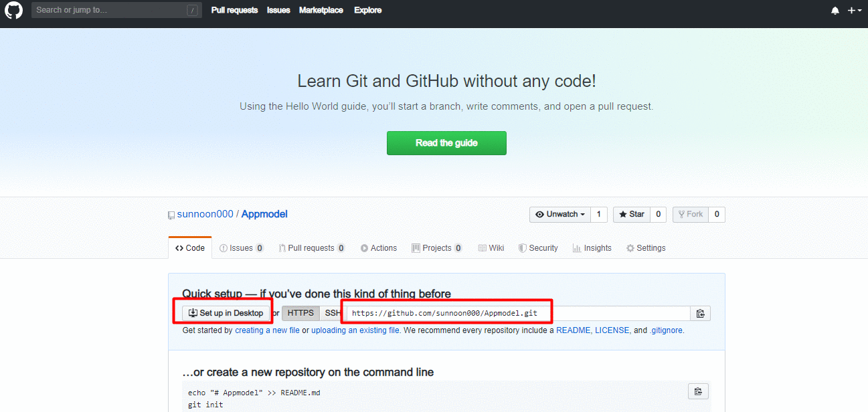Open the .gitignore recommendation link
Screen dimensions: 868x412
[x=666, y=330]
